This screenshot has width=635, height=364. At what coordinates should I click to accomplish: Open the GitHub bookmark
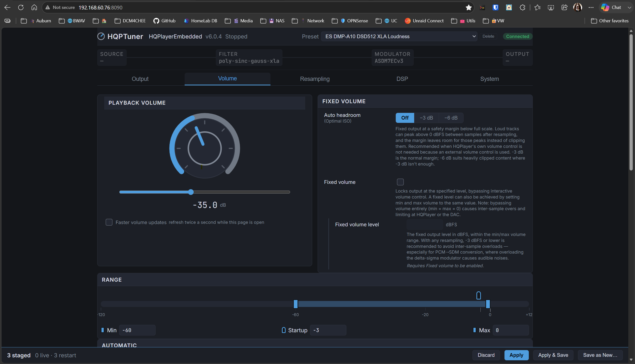(x=165, y=21)
